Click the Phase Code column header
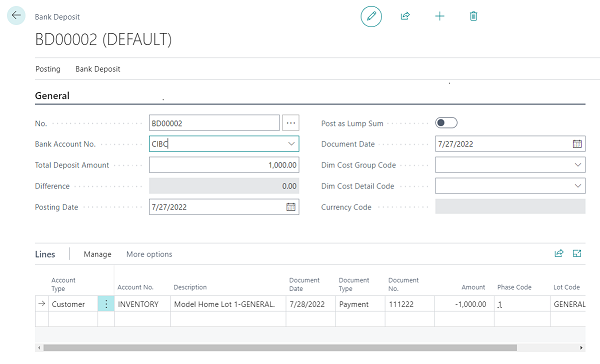 tap(514, 287)
